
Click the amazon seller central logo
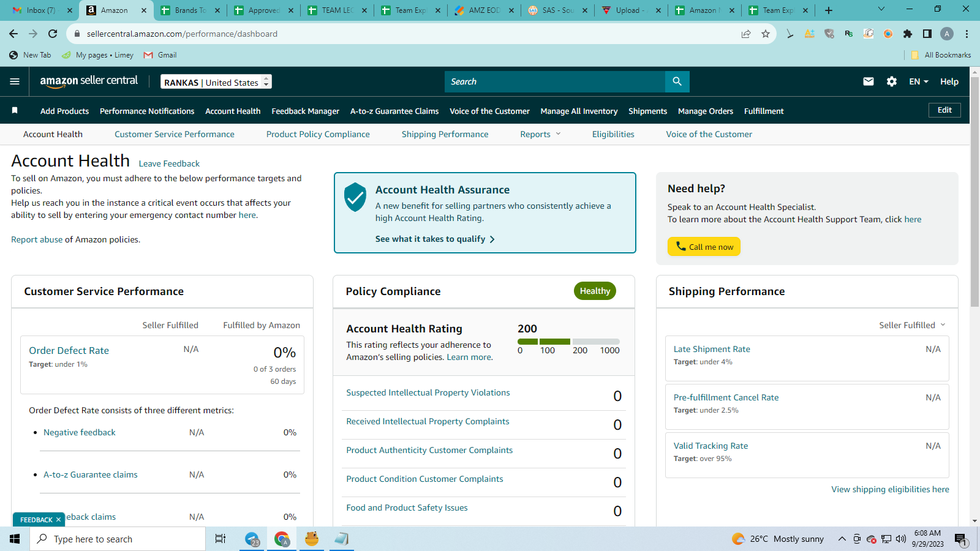click(89, 81)
